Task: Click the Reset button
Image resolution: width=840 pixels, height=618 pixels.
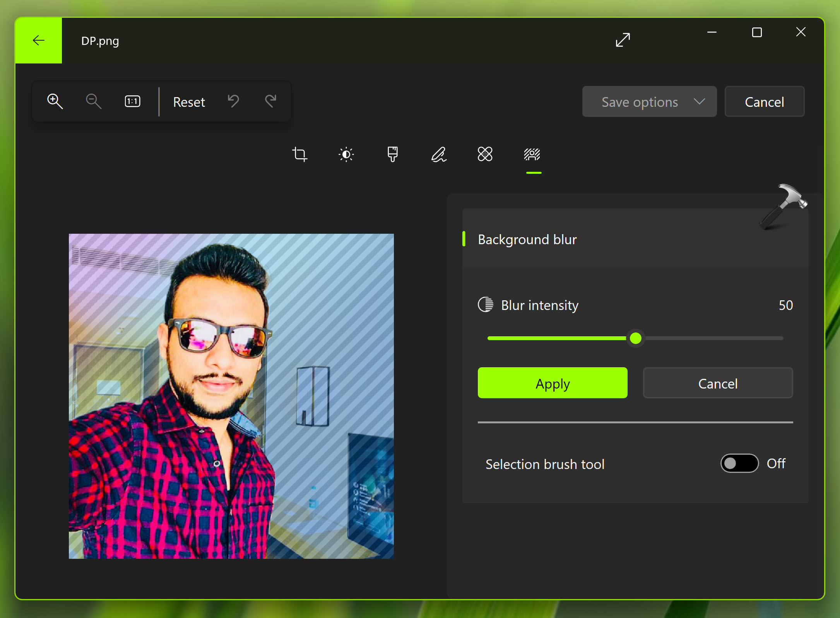Action: pos(189,101)
